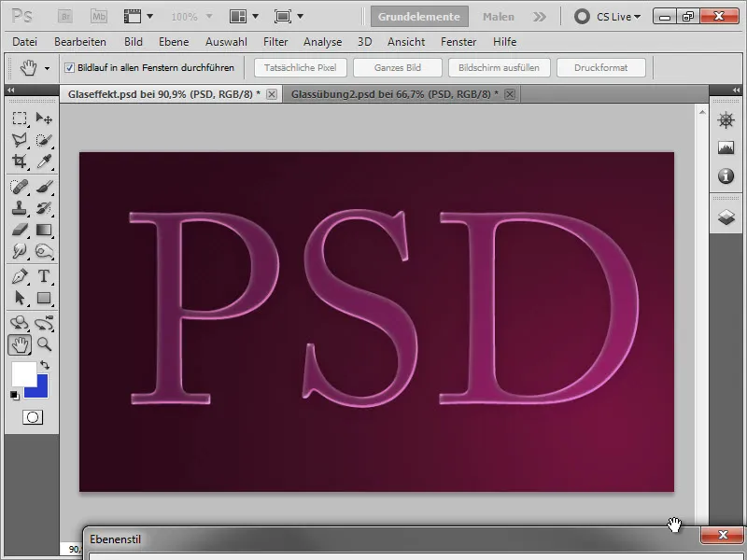Switch to Grundelemente workspace

click(x=419, y=17)
